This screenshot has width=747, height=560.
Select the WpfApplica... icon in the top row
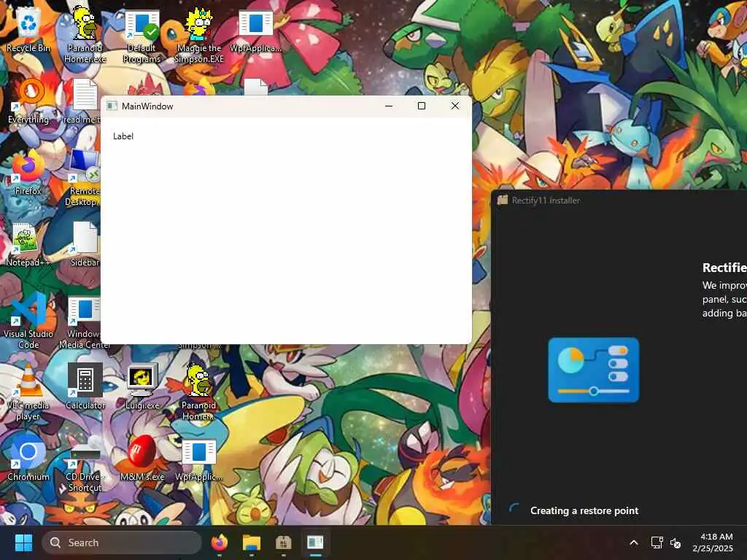(256, 31)
